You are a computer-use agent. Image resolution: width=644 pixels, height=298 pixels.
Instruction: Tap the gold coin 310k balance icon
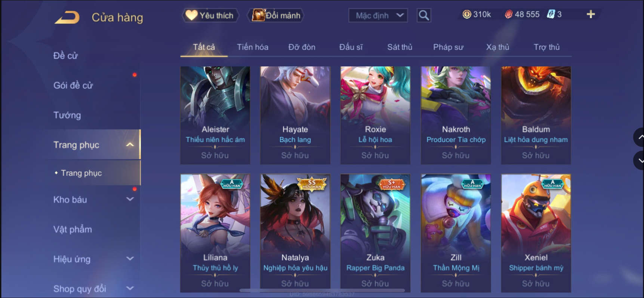[x=467, y=14]
